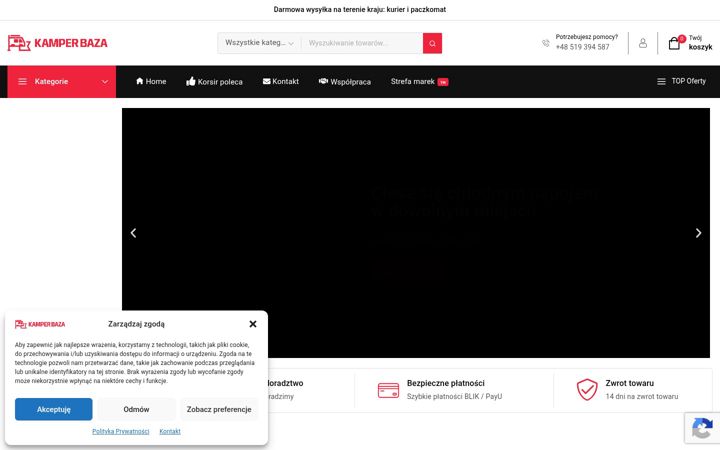Open the Korsir poleca menu item
Viewport: 720px width, 450px height.
[x=214, y=81]
